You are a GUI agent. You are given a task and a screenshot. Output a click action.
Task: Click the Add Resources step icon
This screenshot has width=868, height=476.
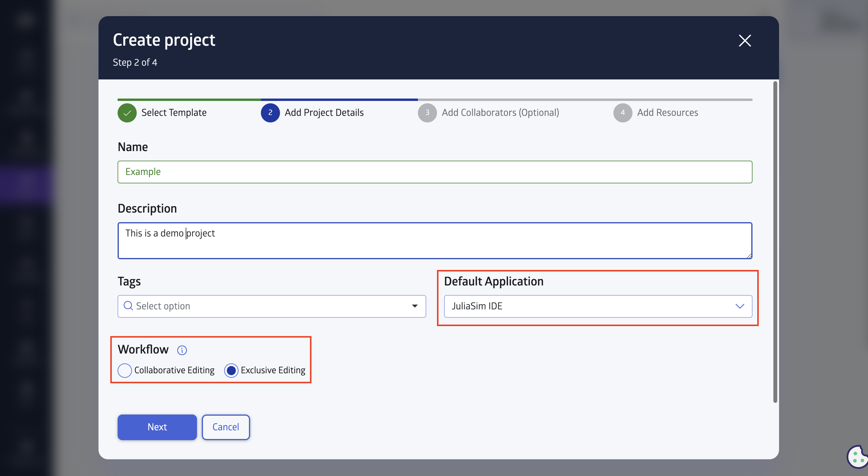(623, 113)
